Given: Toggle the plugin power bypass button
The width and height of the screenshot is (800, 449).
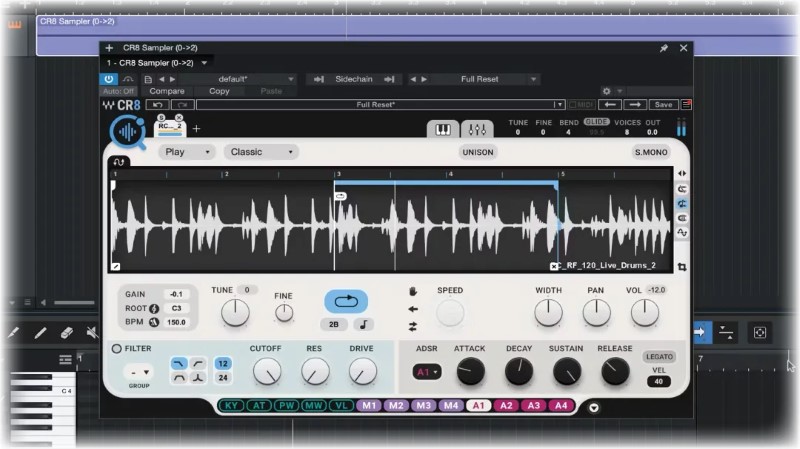Looking at the screenshot, I should click(109, 79).
